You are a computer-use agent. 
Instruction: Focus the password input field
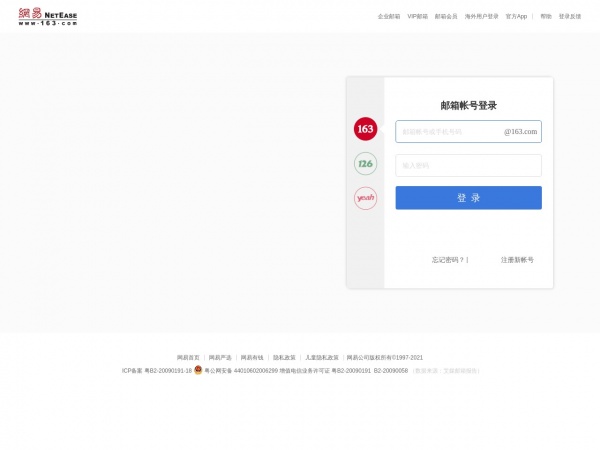468,166
